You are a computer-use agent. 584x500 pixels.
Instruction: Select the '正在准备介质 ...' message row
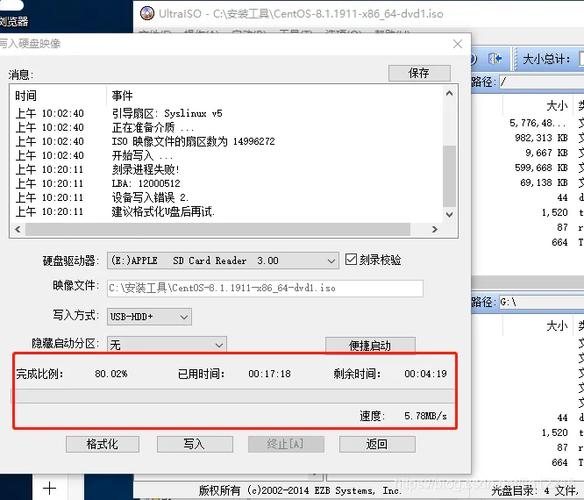click(x=227, y=127)
